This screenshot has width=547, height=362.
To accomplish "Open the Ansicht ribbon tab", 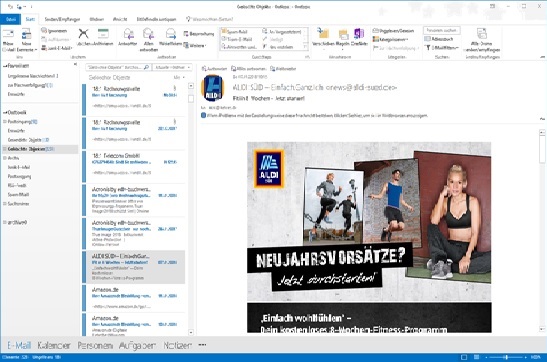I will 120,19.
